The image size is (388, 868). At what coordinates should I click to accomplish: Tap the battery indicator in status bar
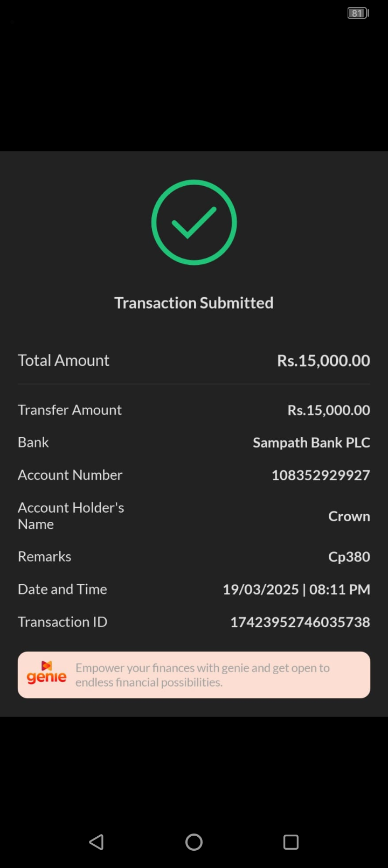358,13
